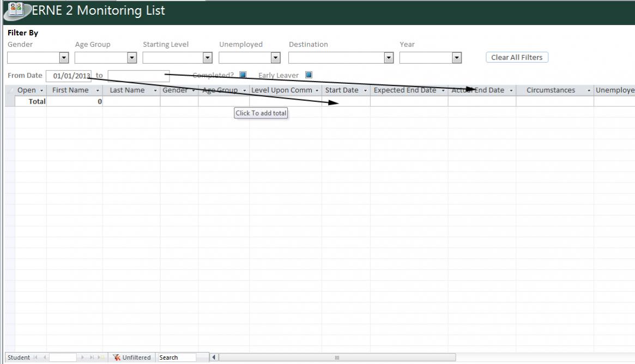Open the Year filter dropdown
Image resolution: width=635 pixels, height=364 pixels.
[x=457, y=58]
